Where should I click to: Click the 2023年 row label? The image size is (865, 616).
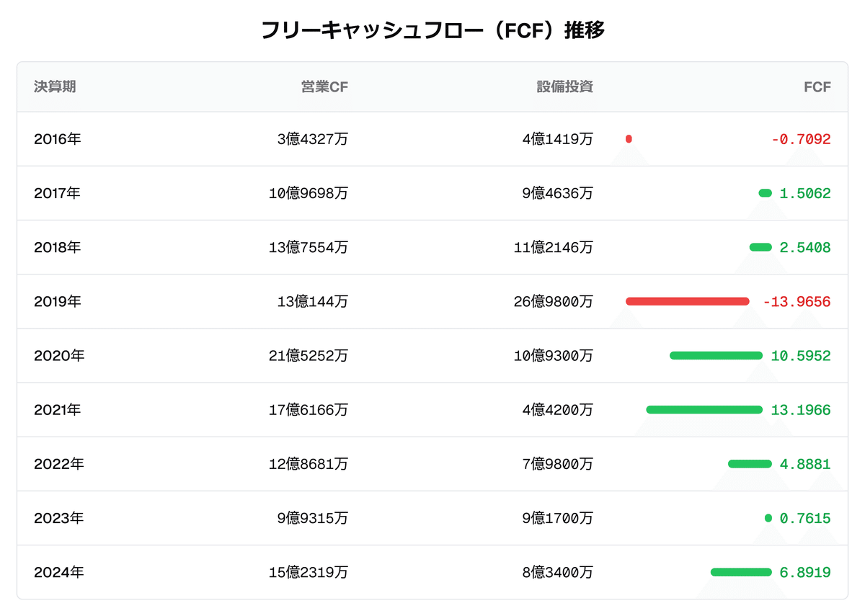58,519
